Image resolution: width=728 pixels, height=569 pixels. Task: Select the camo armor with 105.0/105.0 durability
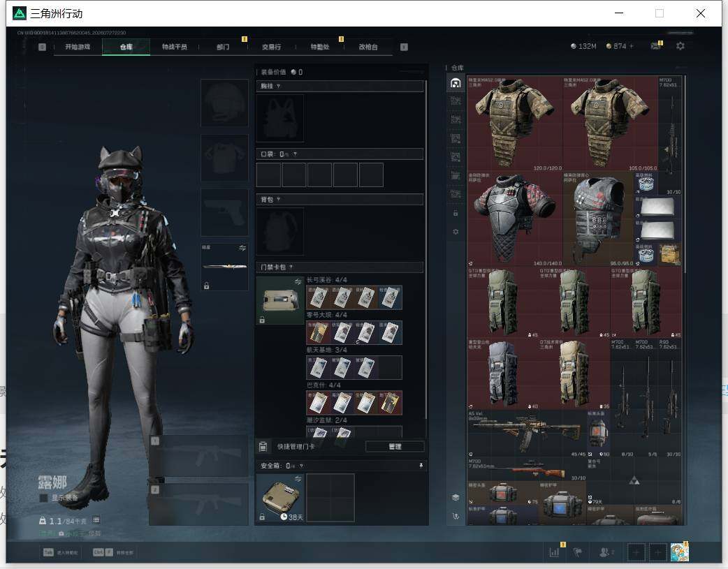pyautogui.click(x=610, y=124)
